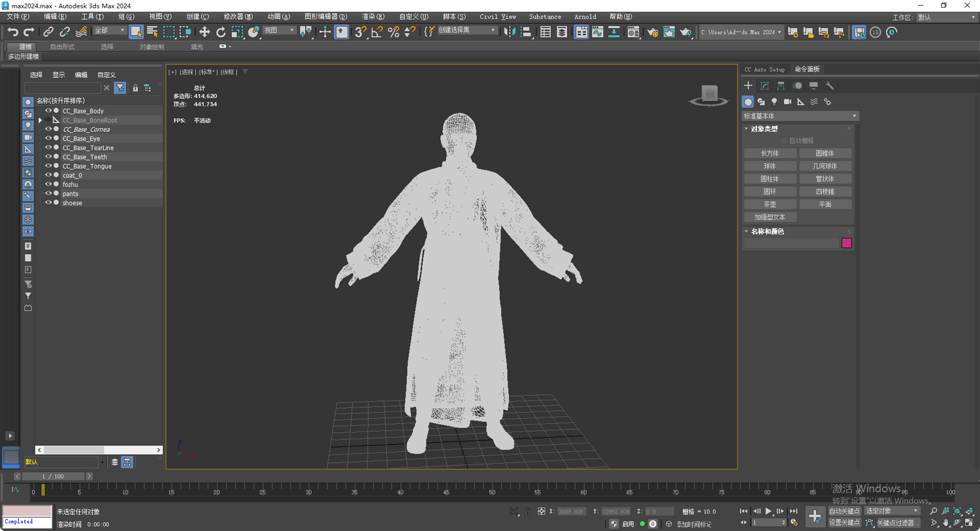
Task: Click the Undo arrow icon
Action: point(12,32)
